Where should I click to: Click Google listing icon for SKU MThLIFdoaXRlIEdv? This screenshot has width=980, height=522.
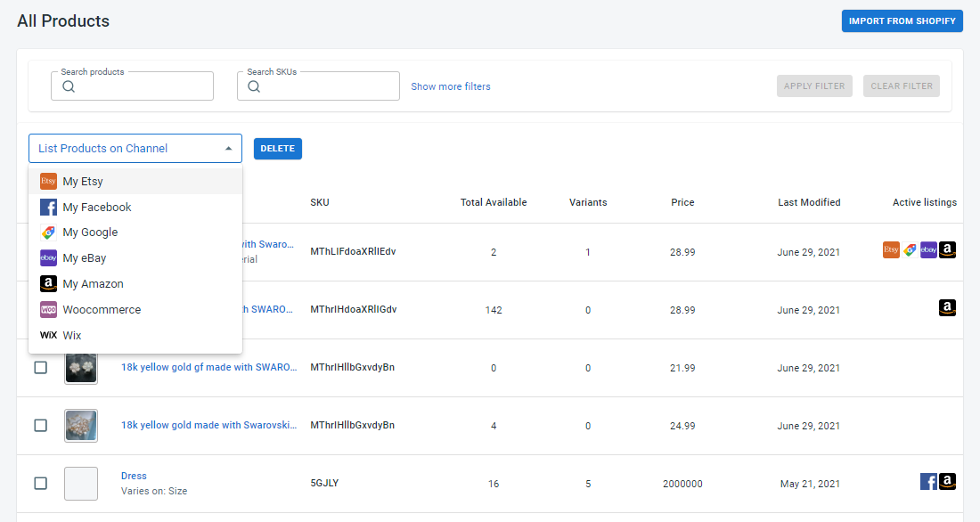tap(910, 250)
